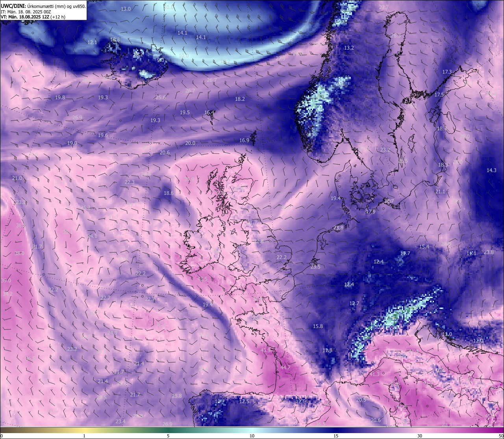This screenshot has width=504, height=439.
Task: Click the 1 tick on the colour scale
Action: point(84,436)
